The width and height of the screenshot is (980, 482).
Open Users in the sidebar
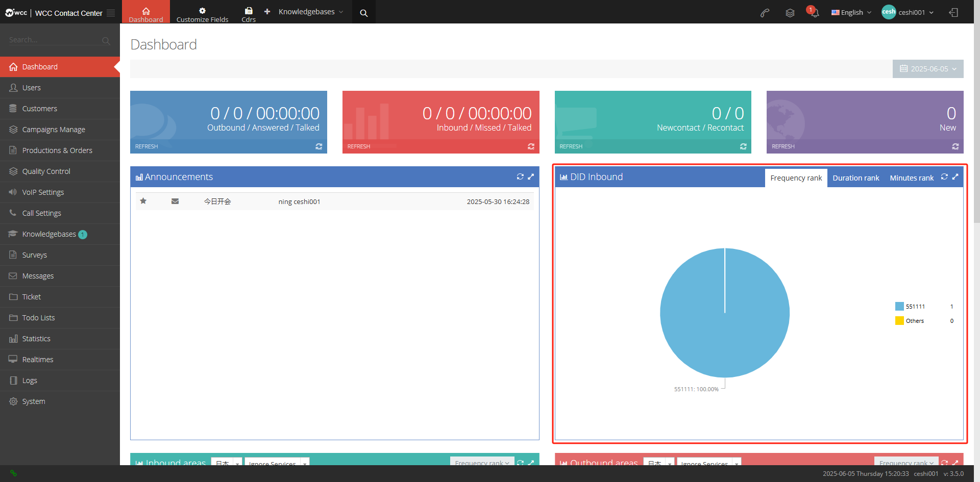(x=60, y=88)
